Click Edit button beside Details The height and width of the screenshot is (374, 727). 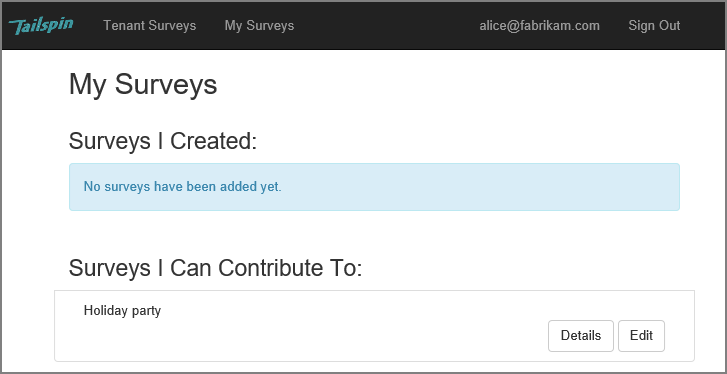[x=641, y=336]
